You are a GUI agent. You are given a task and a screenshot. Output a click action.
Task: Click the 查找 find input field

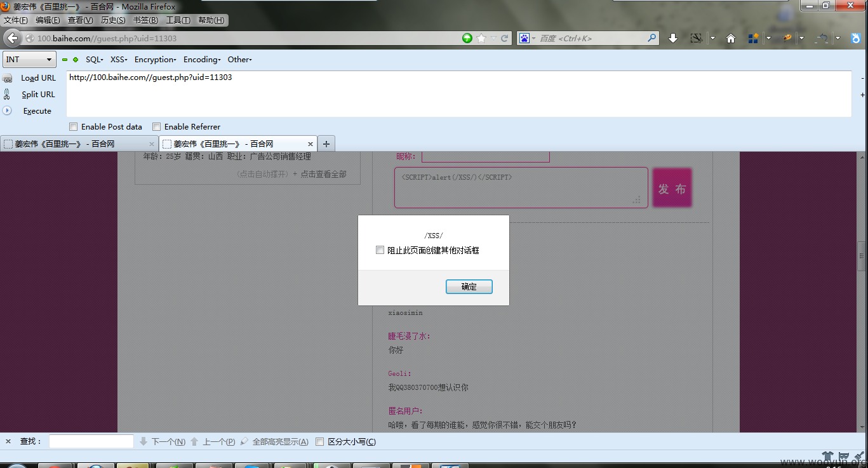coord(91,441)
